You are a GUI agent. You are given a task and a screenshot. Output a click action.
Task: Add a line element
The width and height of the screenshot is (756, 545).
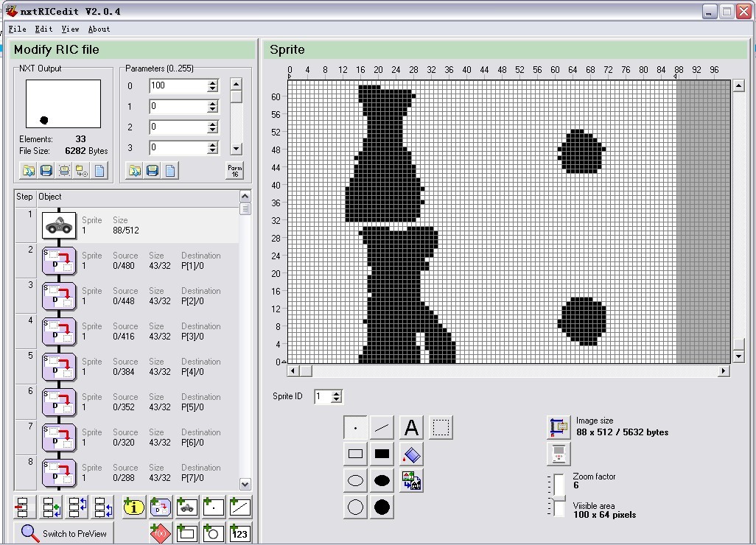[239, 507]
